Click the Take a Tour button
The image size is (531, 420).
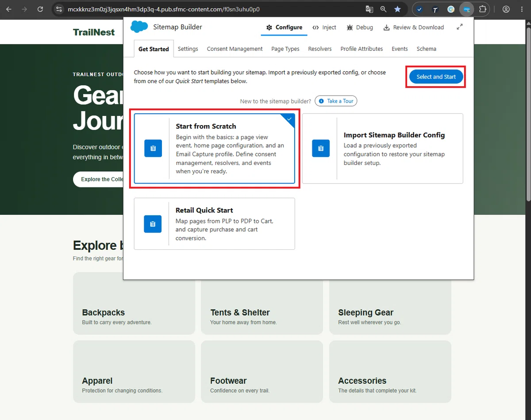(x=336, y=101)
